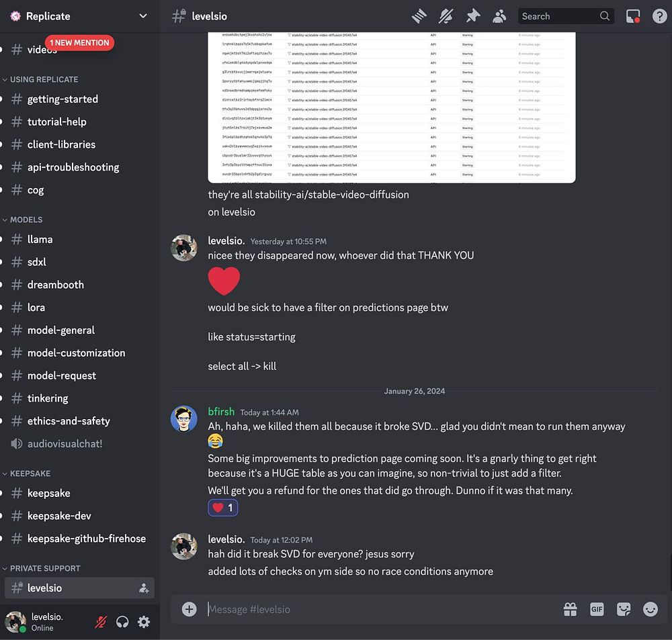Open the emoji picker smiley
Image resolution: width=672 pixels, height=640 pixels.
(650, 609)
